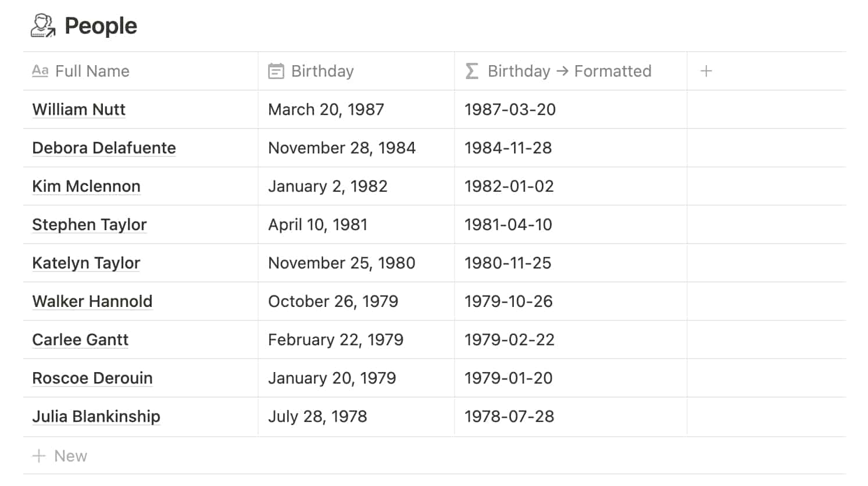This screenshot has width=868, height=486.
Task: Click the empty cell beside Carlee Gantt's row
Action: tap(766, 340)
